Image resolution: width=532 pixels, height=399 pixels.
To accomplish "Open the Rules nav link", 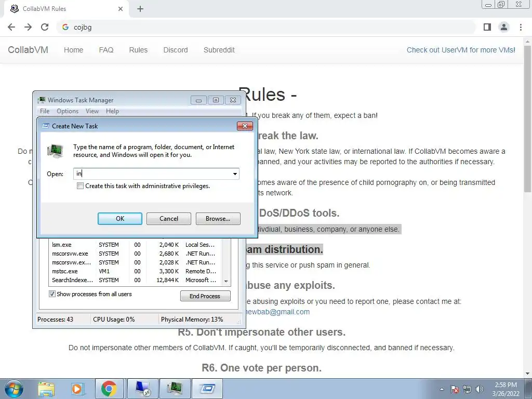I will click(138, 50).
